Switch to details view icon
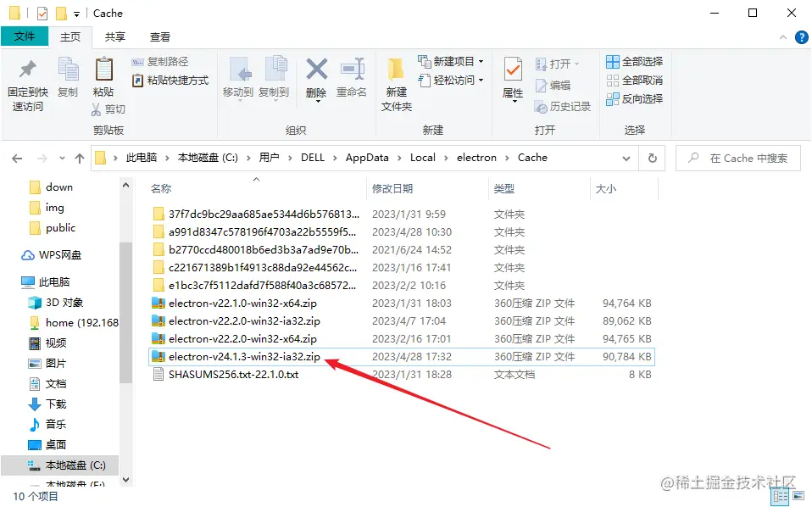The height and width of the screenshot is (507, 812). (x=780, y=497)
